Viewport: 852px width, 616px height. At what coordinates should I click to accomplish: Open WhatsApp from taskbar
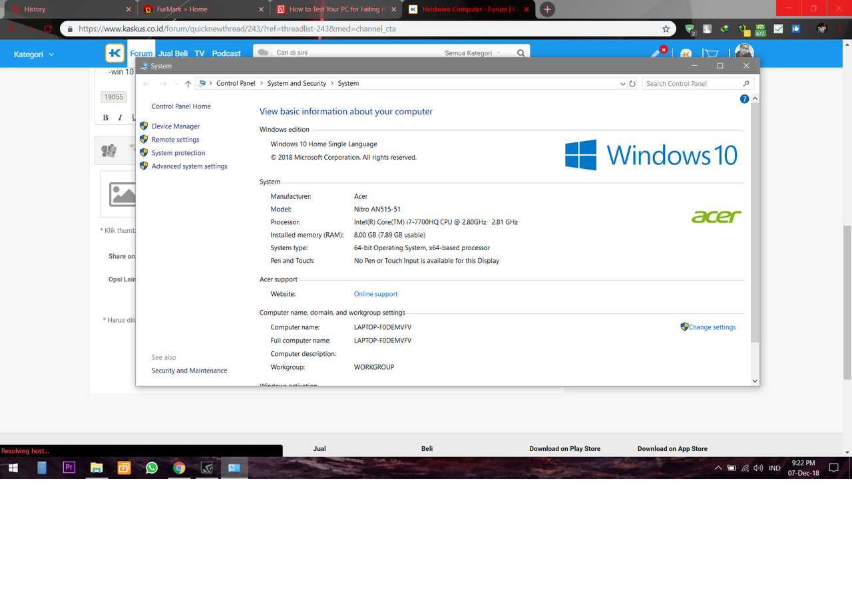pos(152,468)
